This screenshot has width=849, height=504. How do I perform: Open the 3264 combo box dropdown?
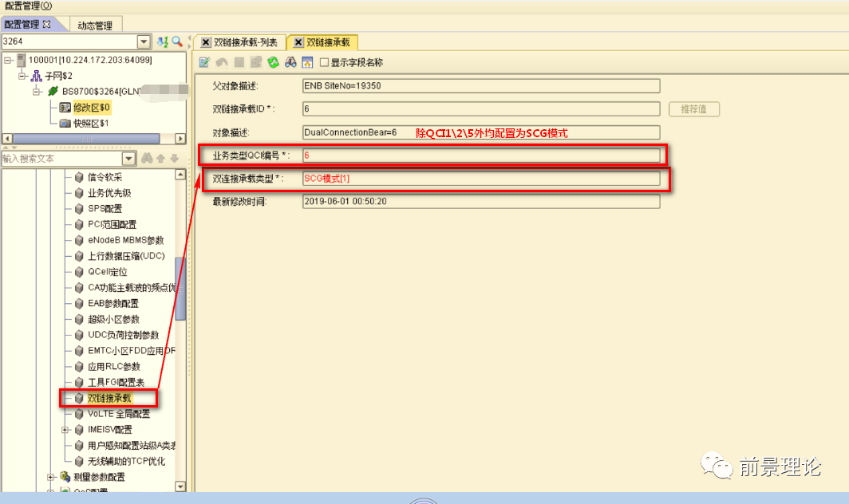(144, 41)
